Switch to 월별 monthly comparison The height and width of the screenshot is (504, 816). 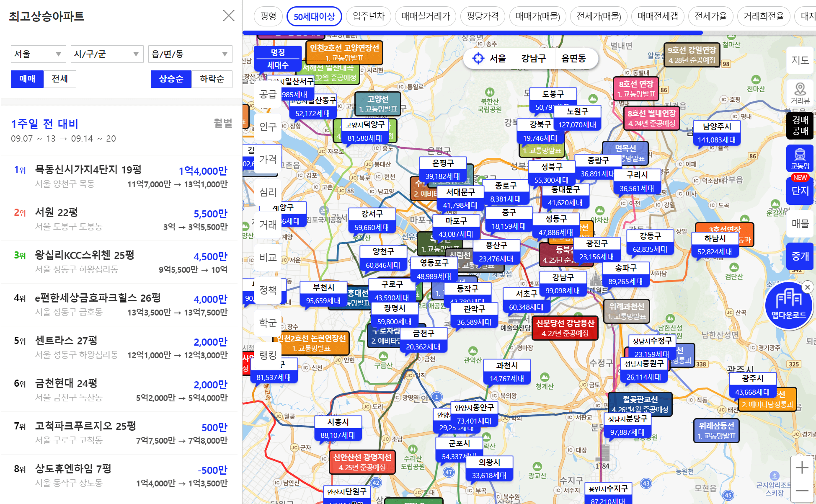point(222,123)
